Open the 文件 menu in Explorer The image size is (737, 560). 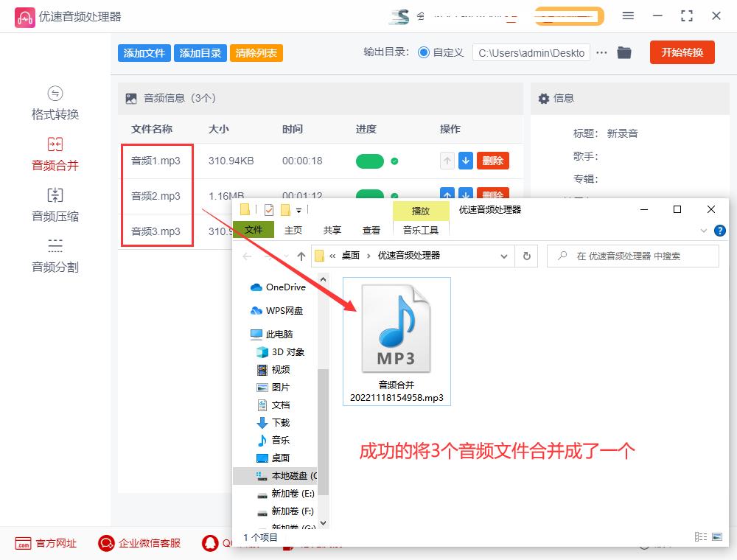pyautogui.click(x=254, y=229)
